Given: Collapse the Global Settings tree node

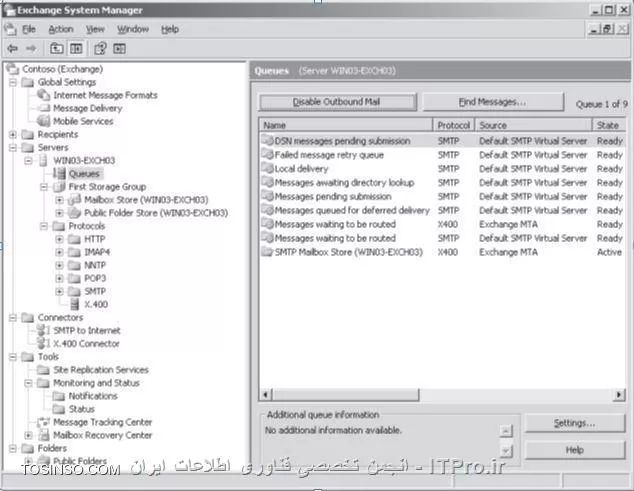Looking at the screenshot, I should coord(13,82).
